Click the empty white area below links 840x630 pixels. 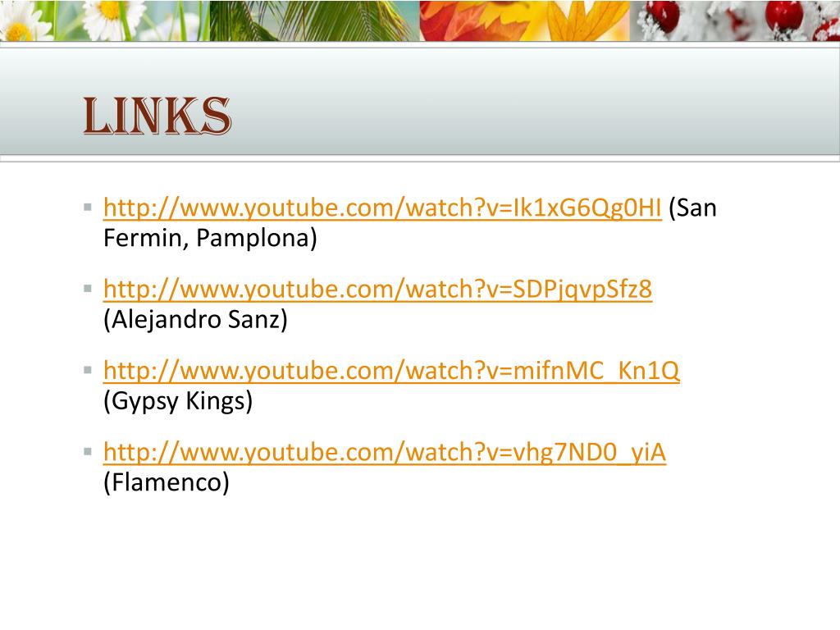pyautogui.click(x=420, y=563)
